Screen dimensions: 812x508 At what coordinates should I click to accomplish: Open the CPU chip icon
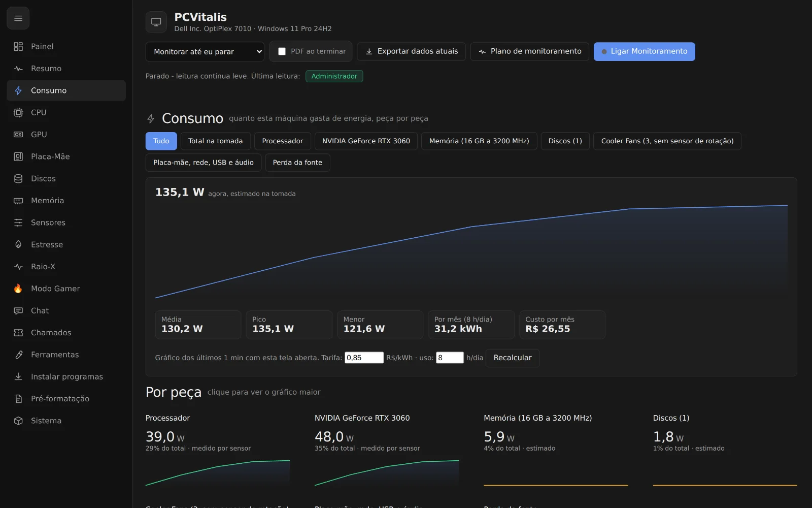pyautogui.click(x=18, y=113)
